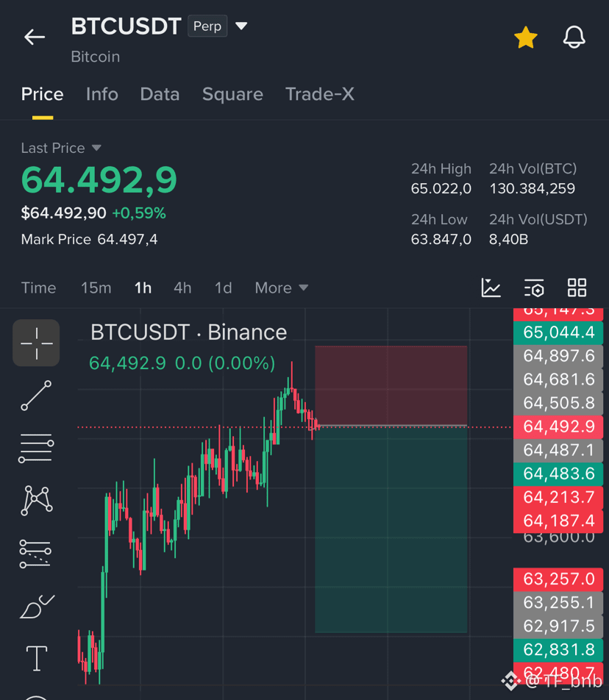Open price alerts via bell icon
The width and height of the screenshot is (609, 700).
pos(574,37)
